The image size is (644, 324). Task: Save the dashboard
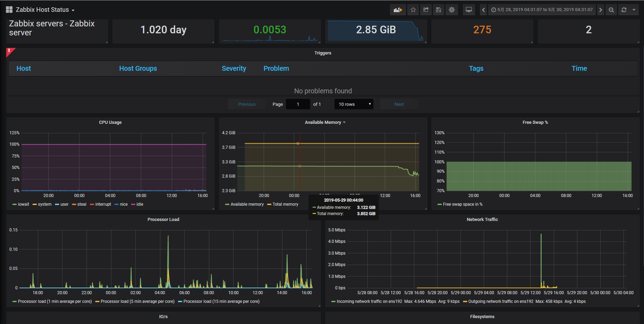tap(439, 10)
